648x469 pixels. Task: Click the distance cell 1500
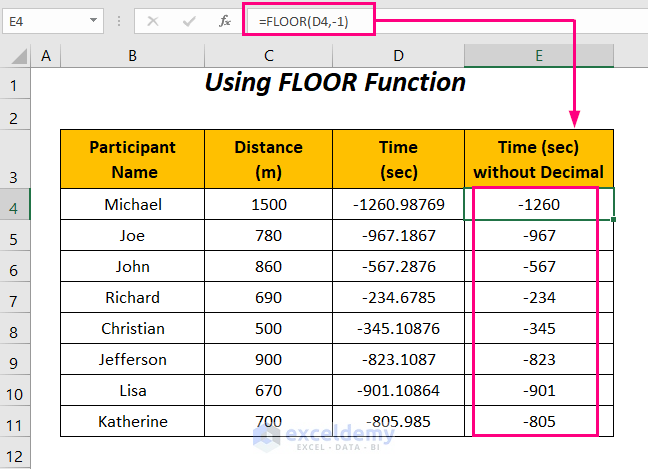pos(269,205)
